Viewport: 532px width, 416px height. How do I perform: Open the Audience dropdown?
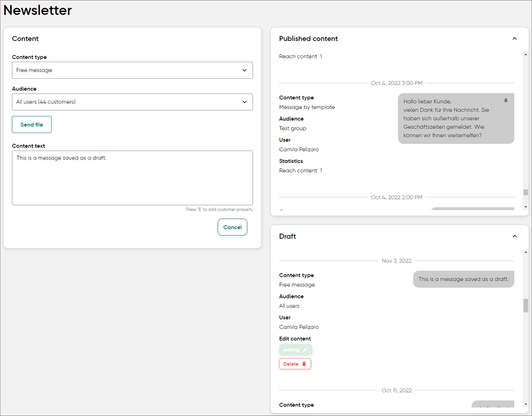click(132, 102)
